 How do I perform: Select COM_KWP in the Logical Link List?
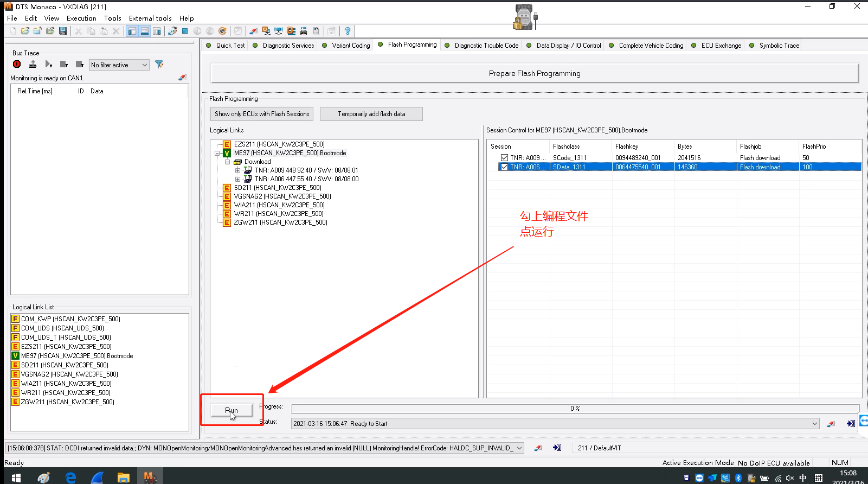point(70,319)
